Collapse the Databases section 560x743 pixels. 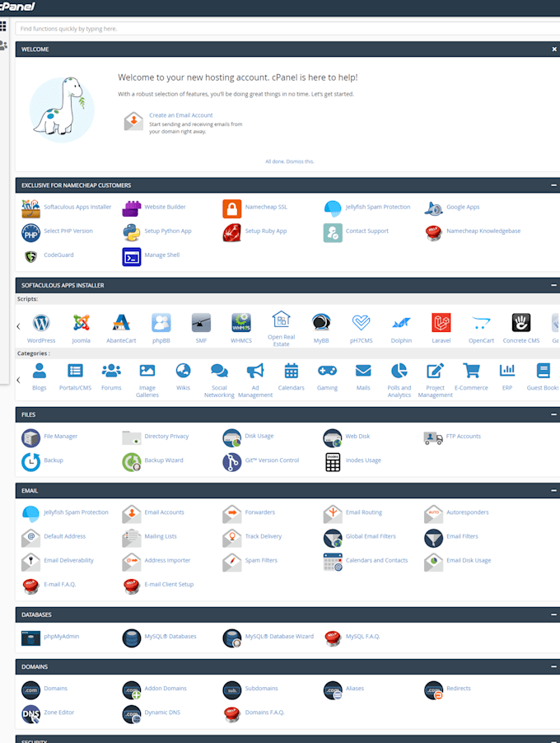point(553,614)
